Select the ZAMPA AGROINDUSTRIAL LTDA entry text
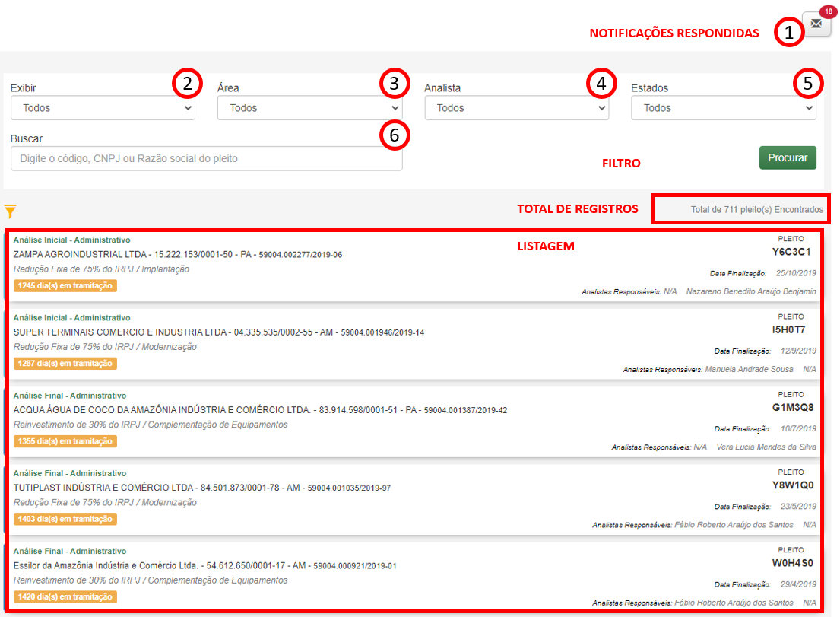 (178, 255)
